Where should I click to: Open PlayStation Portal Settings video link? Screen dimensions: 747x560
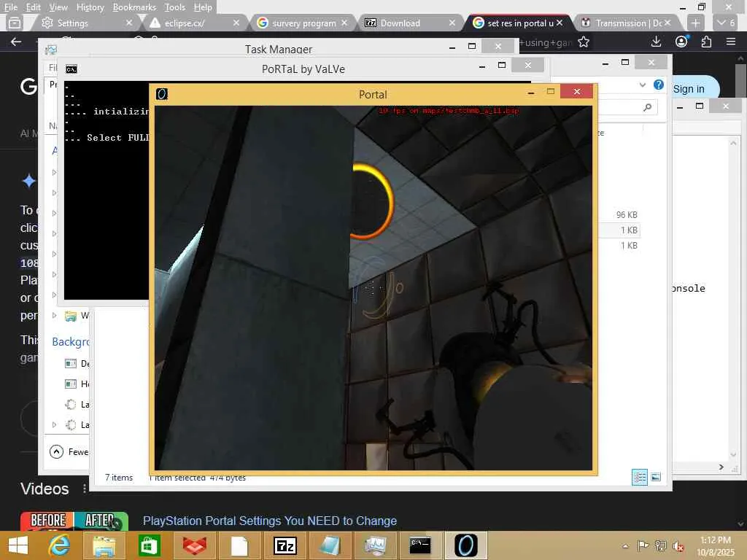270,521
